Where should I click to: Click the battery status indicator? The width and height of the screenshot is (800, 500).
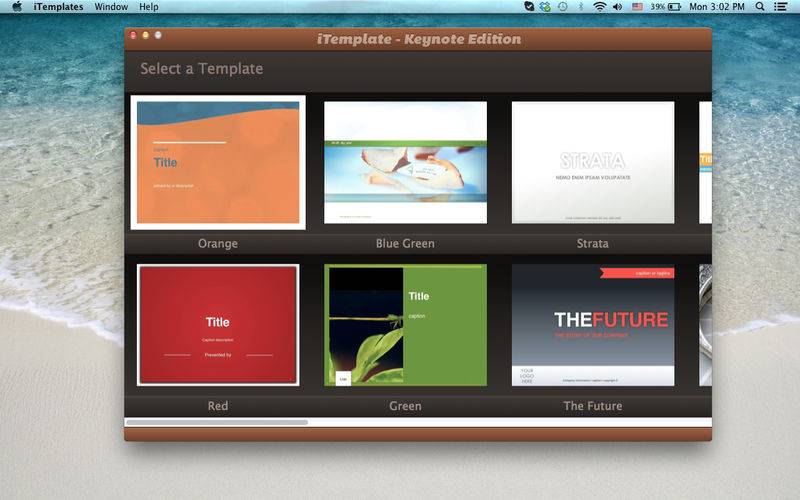(x=667, y=7)
